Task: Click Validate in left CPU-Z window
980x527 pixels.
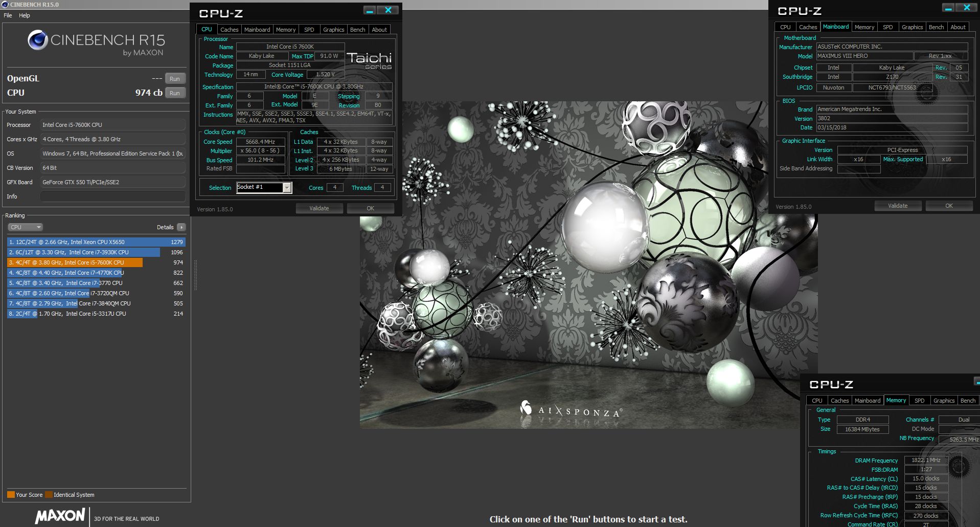Action: [x=319, y=208]
